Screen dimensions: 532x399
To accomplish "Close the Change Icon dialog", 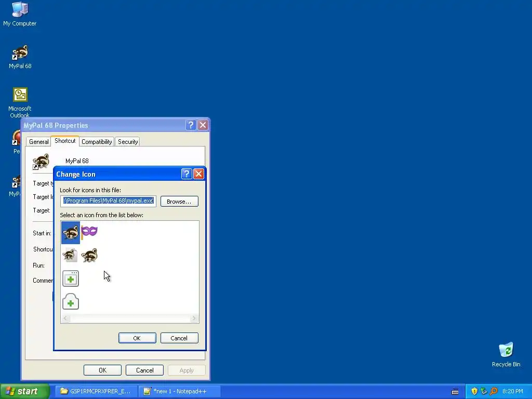I will tap(198, 174).
